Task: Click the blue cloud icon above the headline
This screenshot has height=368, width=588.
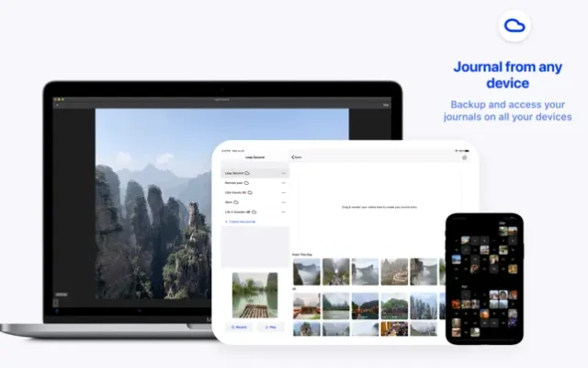Action: (514, 26)
